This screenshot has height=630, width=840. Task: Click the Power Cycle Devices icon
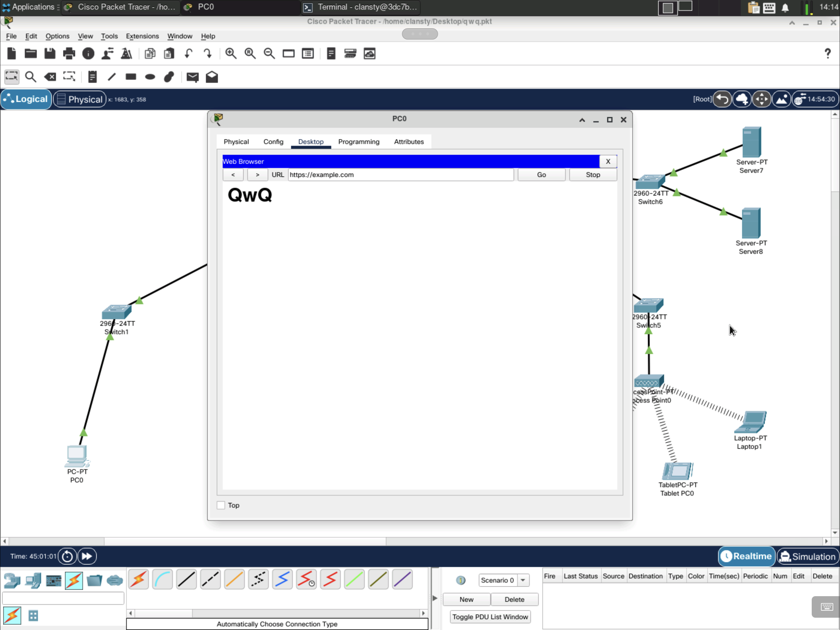click(x=67, y=556)
